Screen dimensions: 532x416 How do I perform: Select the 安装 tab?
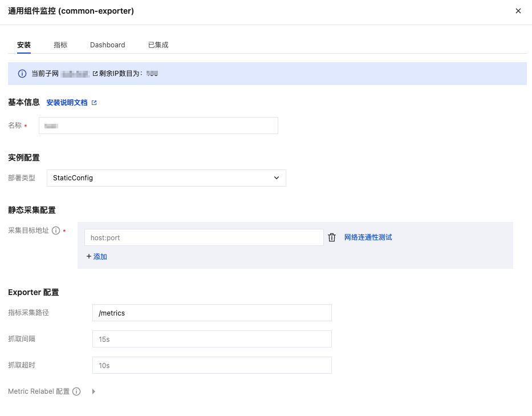(24, 45)
